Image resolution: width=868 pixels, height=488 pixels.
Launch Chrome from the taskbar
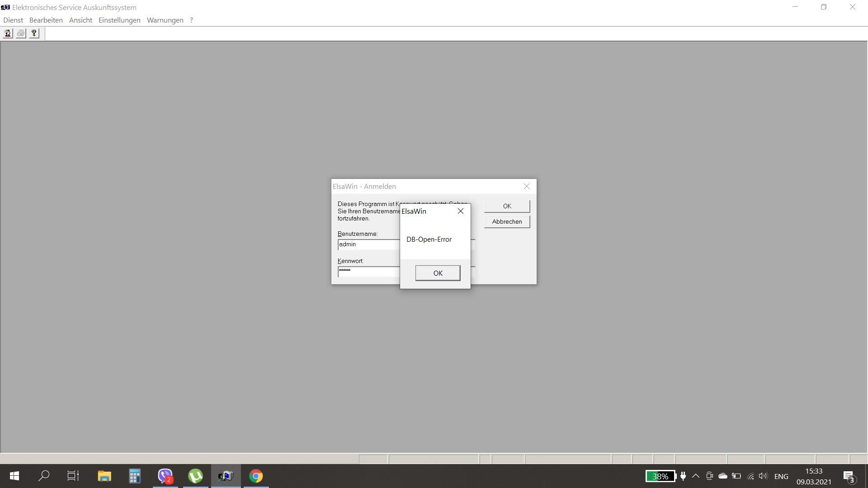coord(256,476)
